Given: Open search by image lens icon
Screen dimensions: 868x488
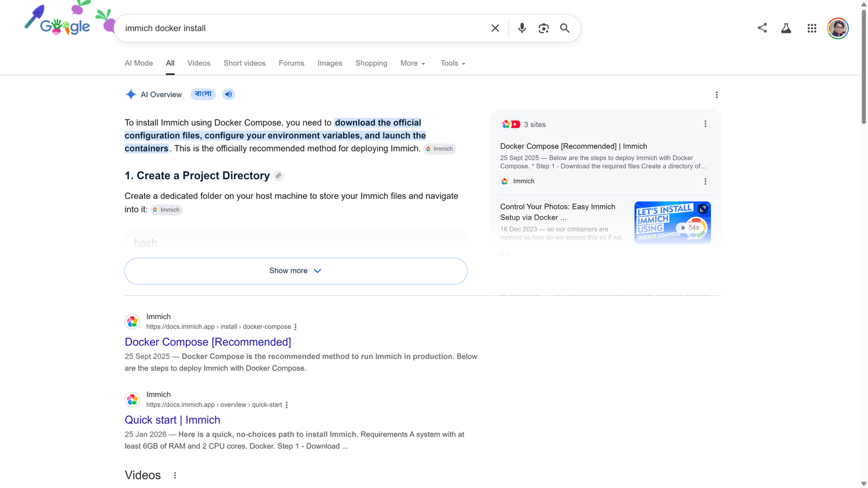Looking at the screenshot, I should click(x=543, y=28).
